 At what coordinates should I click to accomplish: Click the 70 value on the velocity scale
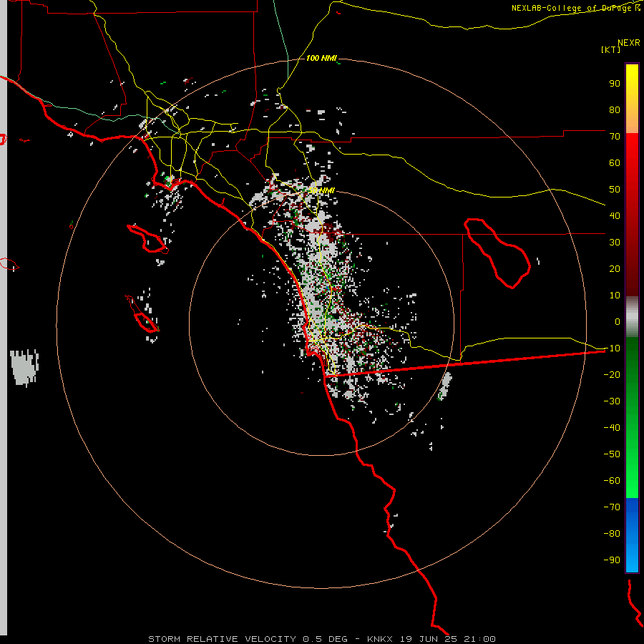click(615, 137)
